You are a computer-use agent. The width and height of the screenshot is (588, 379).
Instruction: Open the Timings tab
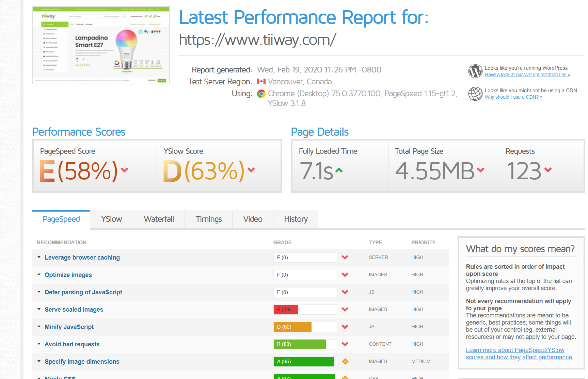pyautogui.click(x=209, y=219)
